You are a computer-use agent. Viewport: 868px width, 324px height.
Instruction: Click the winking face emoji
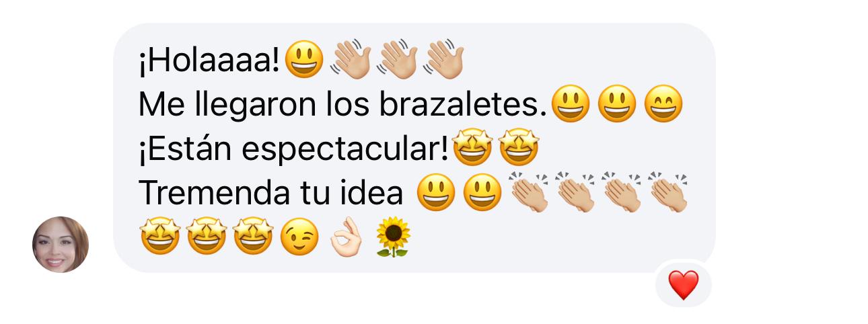pyautogui.click(x=299, y=239)
